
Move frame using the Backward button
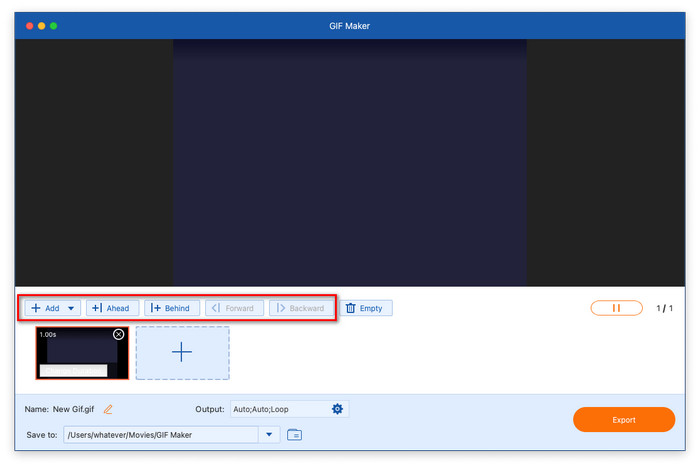[300, 308]
